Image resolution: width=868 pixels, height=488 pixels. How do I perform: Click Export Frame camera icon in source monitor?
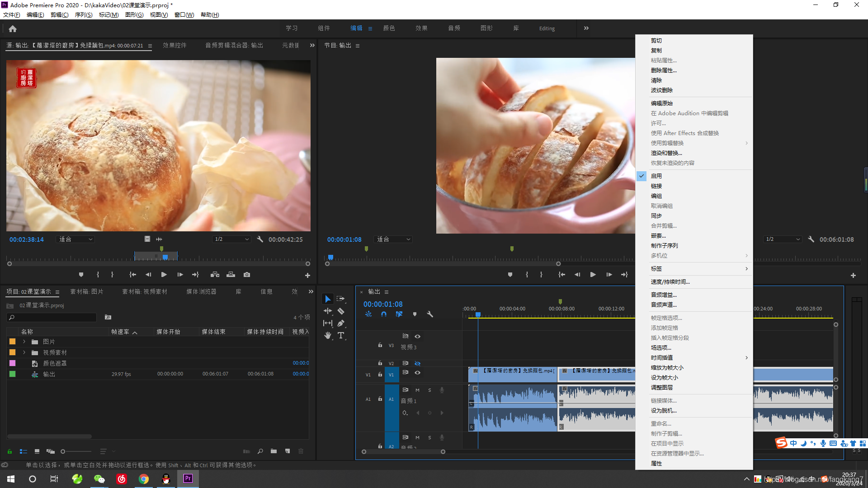tap(247, 275)
